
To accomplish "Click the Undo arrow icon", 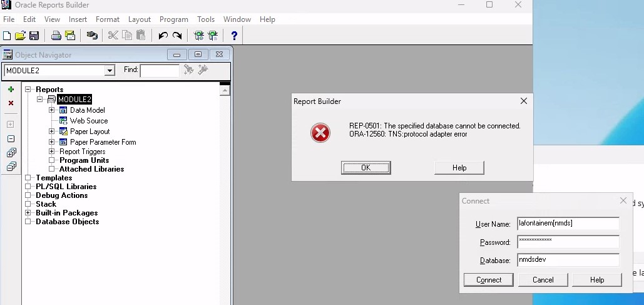I will 163,36.
